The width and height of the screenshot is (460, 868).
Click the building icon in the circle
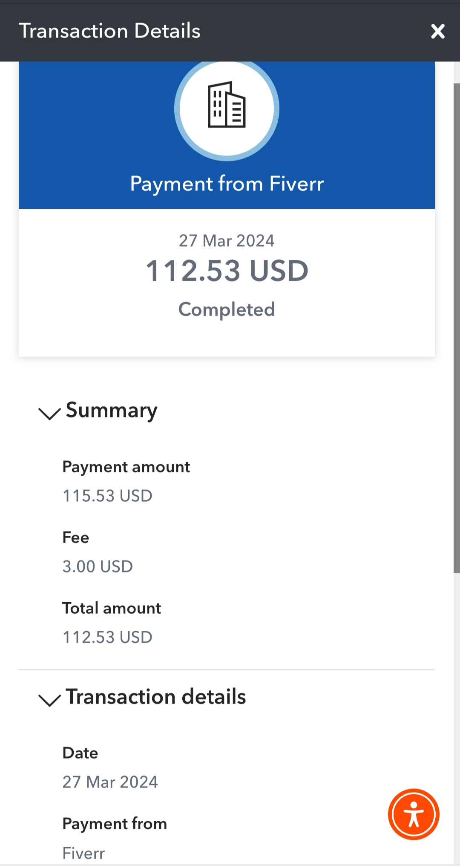(227, 105)
